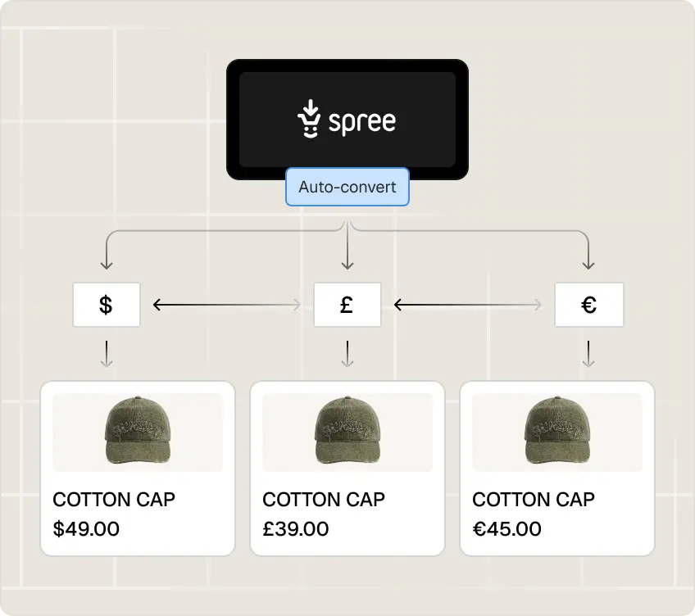Select the £39.00 price
The width and height of the screenshot is (695, 616).
[296, 528]
